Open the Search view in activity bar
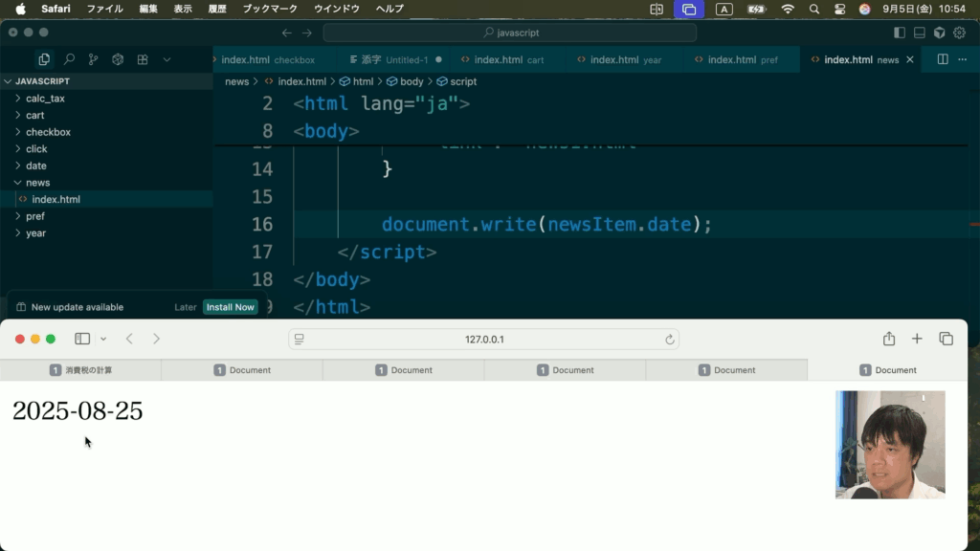The height and width of the screenshot is (551, 980). coord(69,59)
